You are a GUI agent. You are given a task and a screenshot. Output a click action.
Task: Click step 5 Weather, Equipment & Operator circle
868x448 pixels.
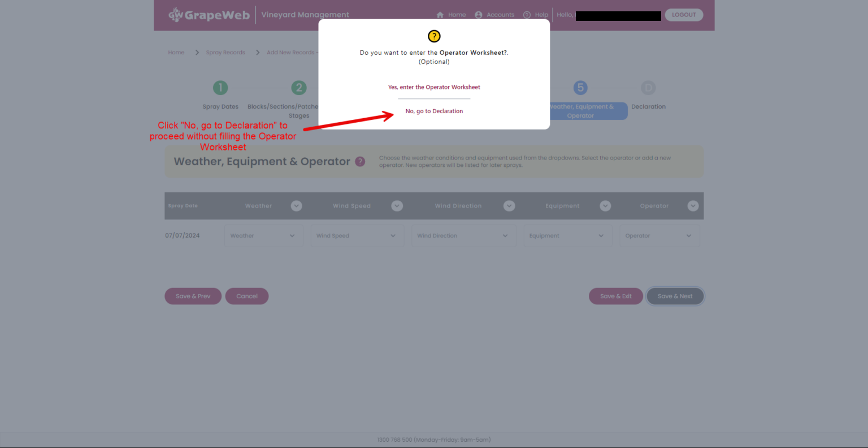point(580,88)
